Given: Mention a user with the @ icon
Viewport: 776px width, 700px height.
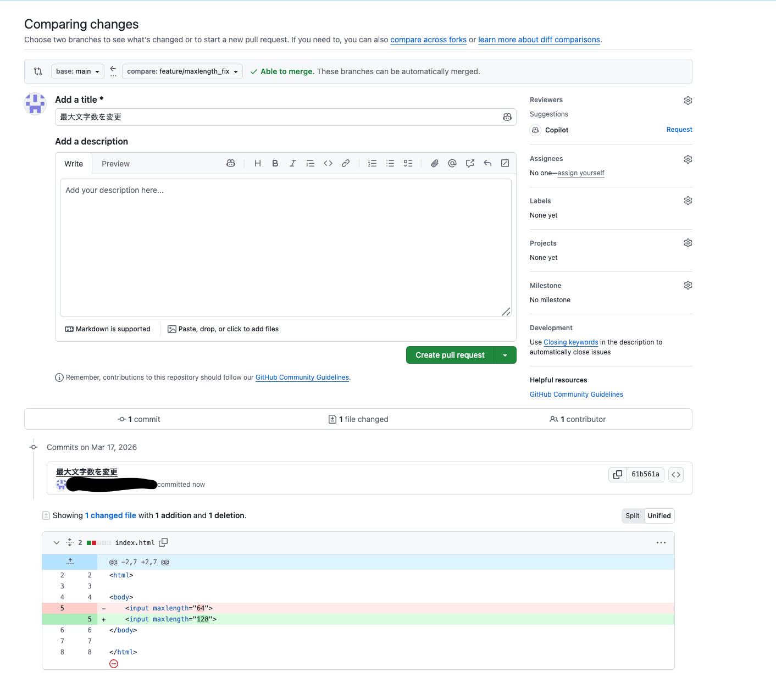Looking at the screenshot, I should [x=452, y=163].
